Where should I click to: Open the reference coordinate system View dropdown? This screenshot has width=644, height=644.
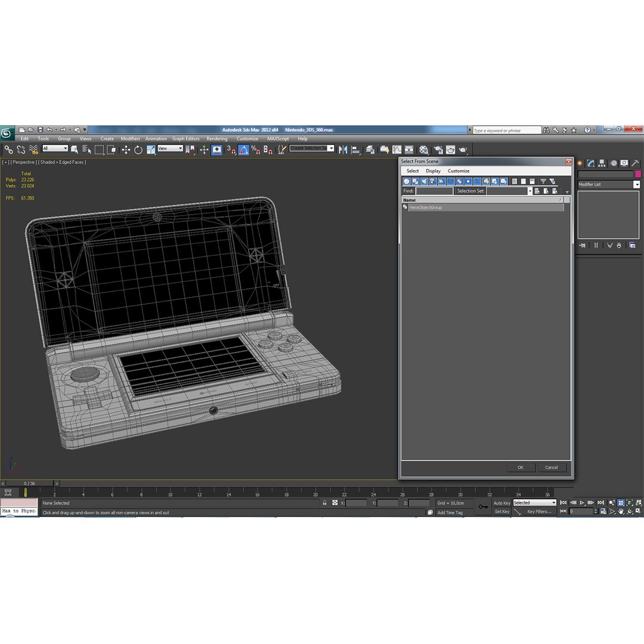coord(170,148)
